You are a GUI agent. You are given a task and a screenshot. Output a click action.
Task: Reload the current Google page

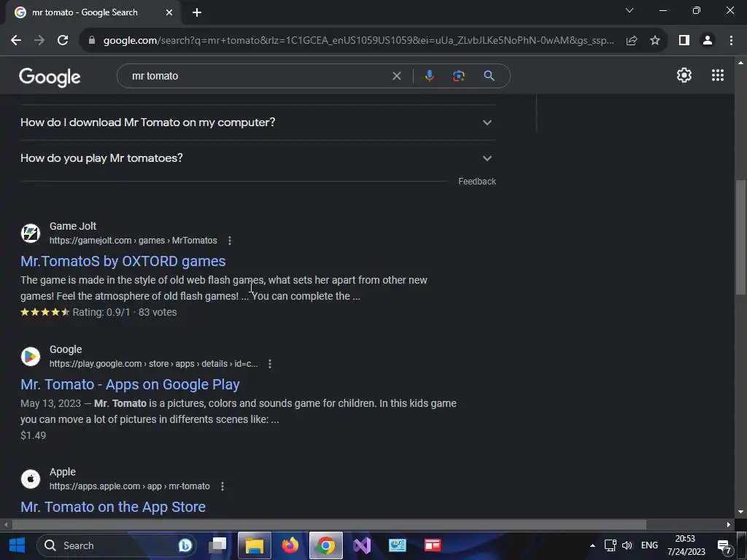pyautogui.click(x=63, y=41)
